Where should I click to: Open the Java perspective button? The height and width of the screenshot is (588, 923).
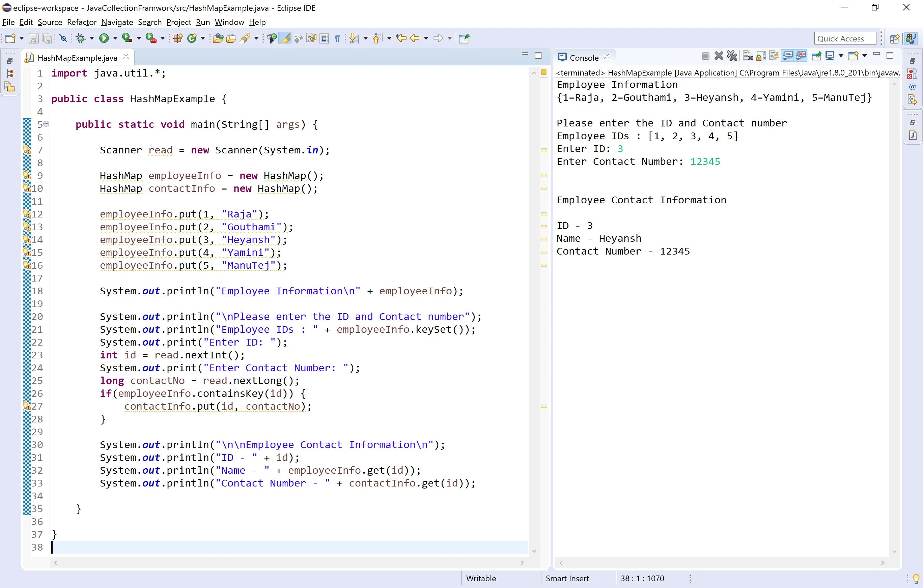(911, 38)
